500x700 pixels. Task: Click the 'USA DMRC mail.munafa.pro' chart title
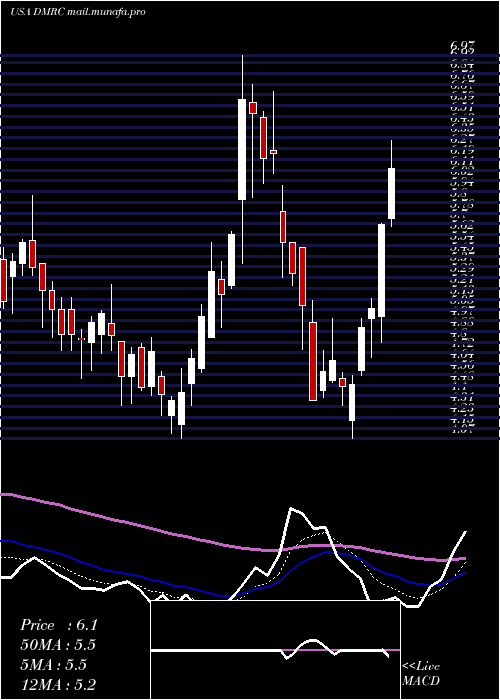[x=78, y=12]
